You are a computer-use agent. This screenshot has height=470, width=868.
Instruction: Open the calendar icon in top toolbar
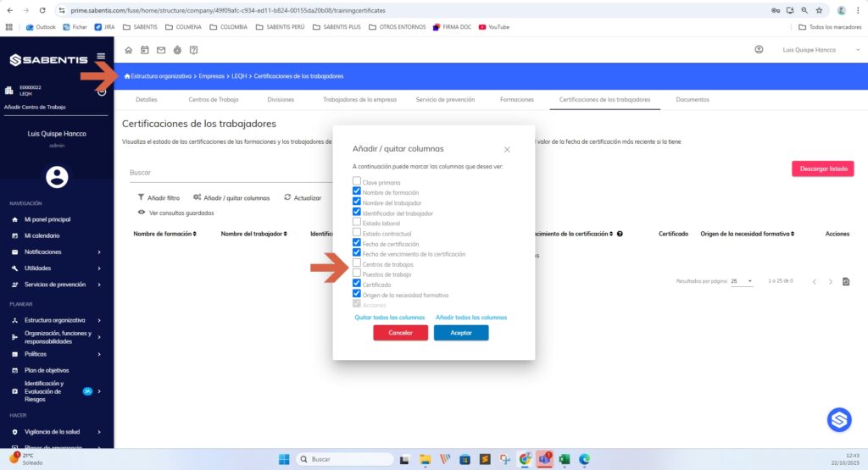point(144,50)
